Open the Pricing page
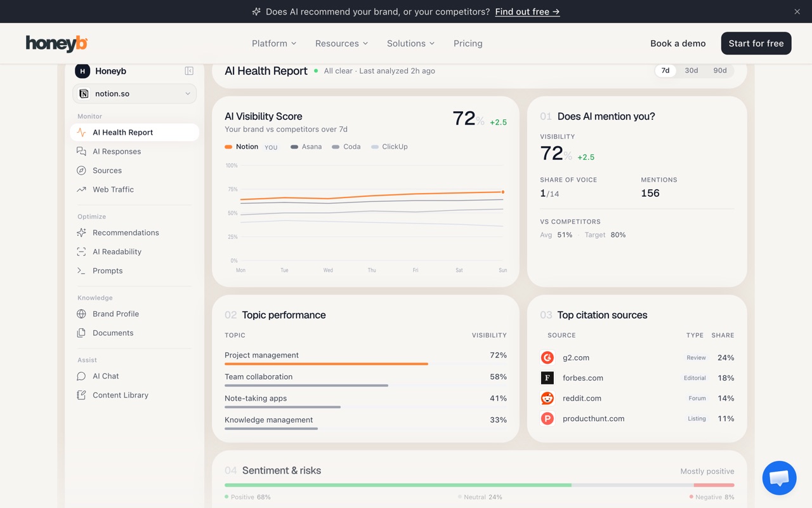 pyautogui.click(x=468, y=43)
